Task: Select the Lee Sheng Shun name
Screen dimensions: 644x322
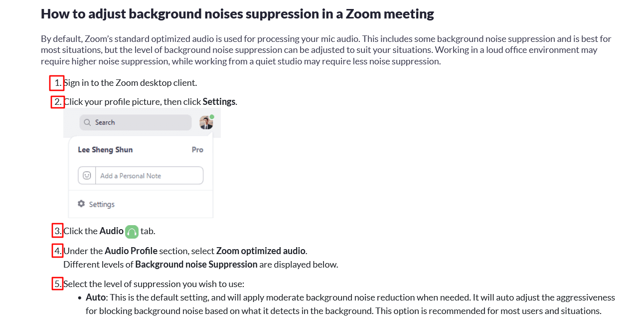Action: [105, 150]
